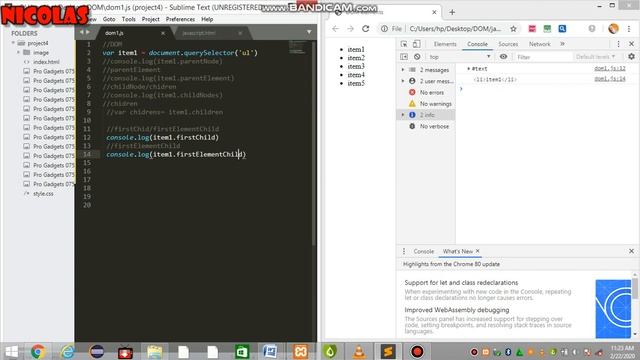Switch to the dom1.js tab in Sublime

[114, 33]
